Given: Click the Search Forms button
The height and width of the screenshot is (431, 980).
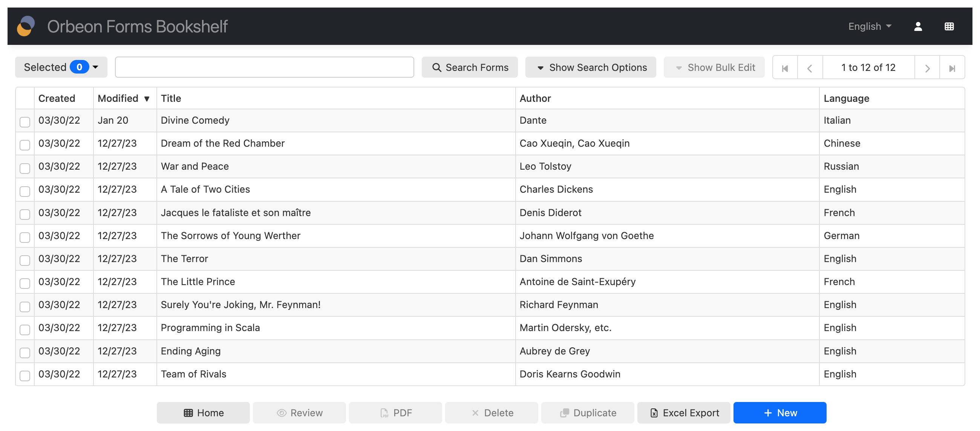Looking at the screenshot, I should pos(469,67).
